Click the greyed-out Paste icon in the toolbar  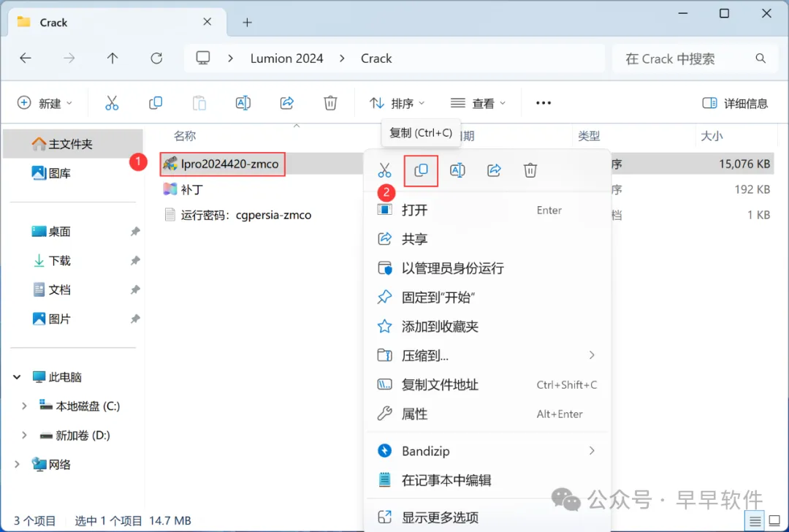click(199, 103)
